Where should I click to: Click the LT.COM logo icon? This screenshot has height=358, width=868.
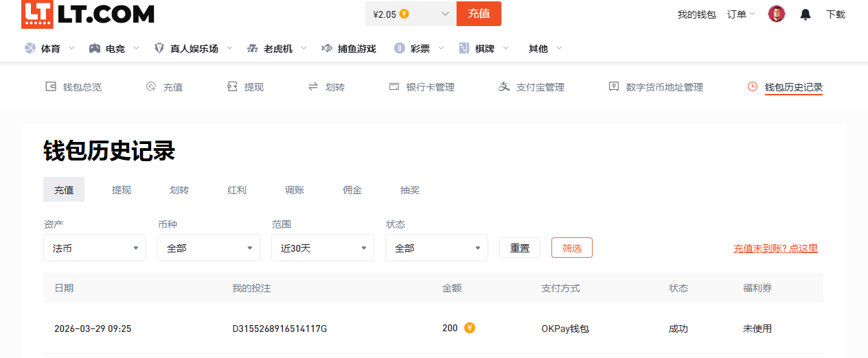pyautogui.click(x=36, y=14)
